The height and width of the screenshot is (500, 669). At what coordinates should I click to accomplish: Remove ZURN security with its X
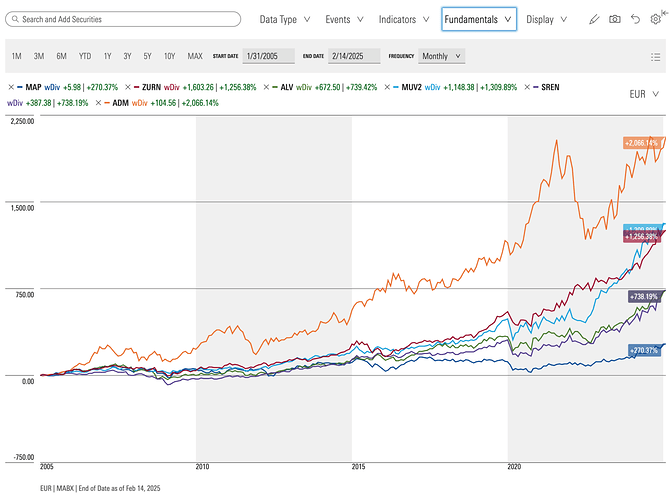(x=128, y=87)
